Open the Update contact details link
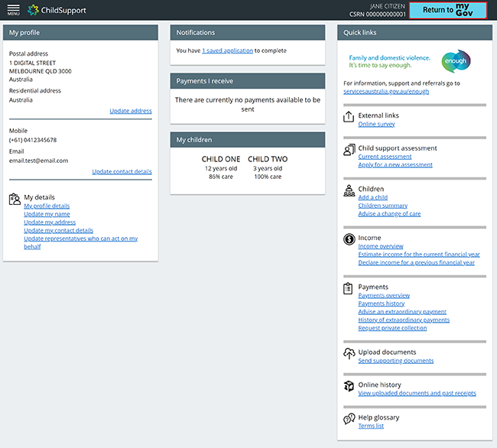Screen dimensions: 497x448 coord(122,171)
